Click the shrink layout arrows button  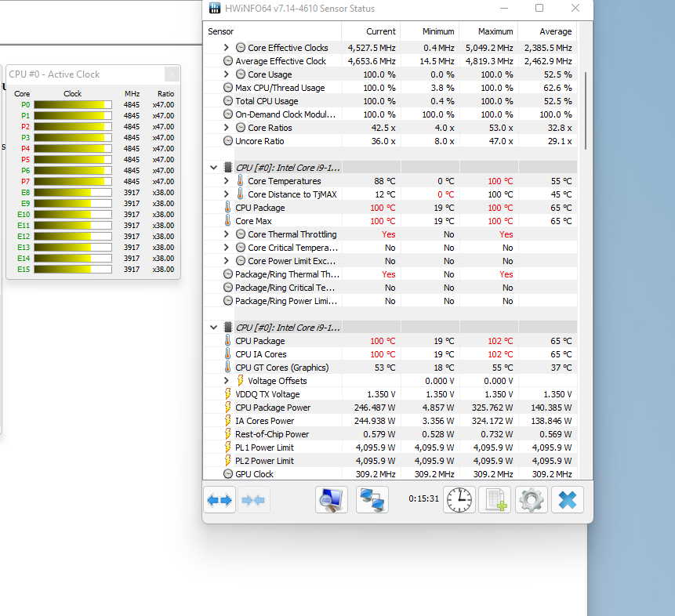pyautogui.click(x=253, y=500)
